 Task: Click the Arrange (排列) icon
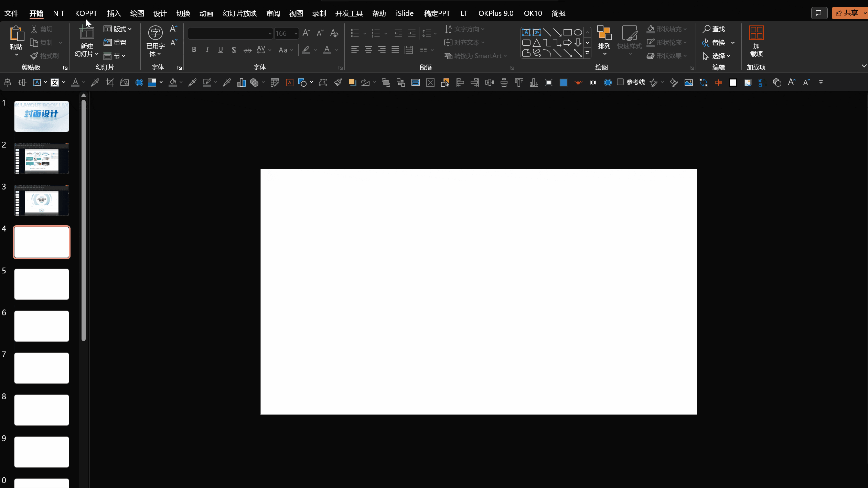[604, 33]
